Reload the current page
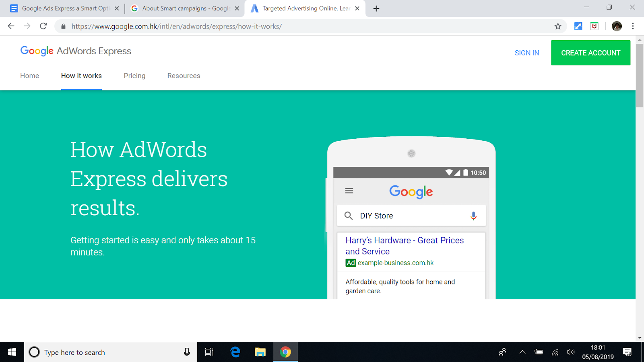Screen dimensions: 644x362 pos(43,26)
